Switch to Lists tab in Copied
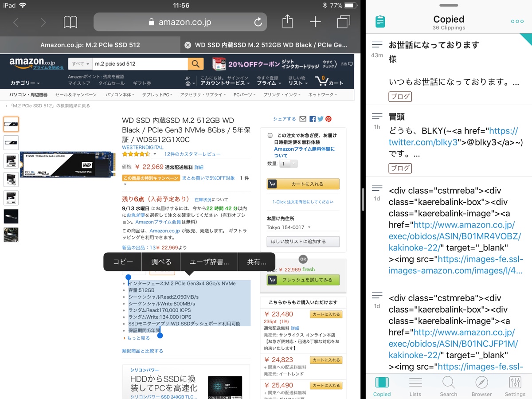 [415, 386]
